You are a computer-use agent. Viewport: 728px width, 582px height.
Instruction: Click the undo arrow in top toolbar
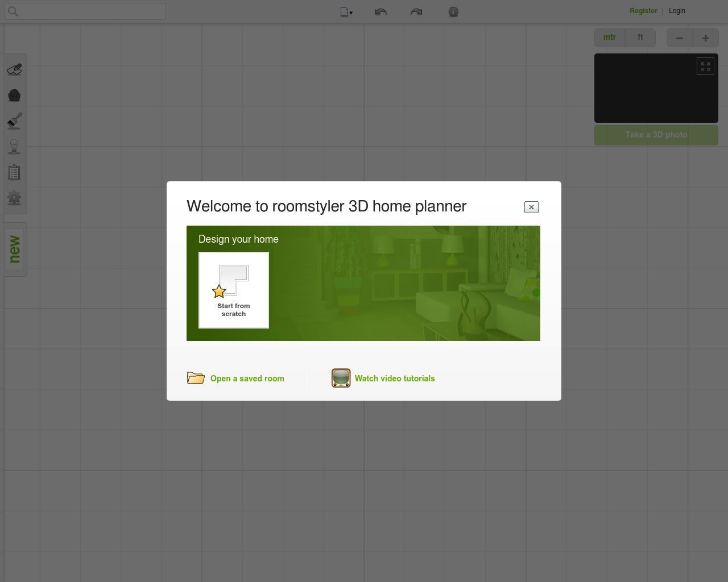381,12
